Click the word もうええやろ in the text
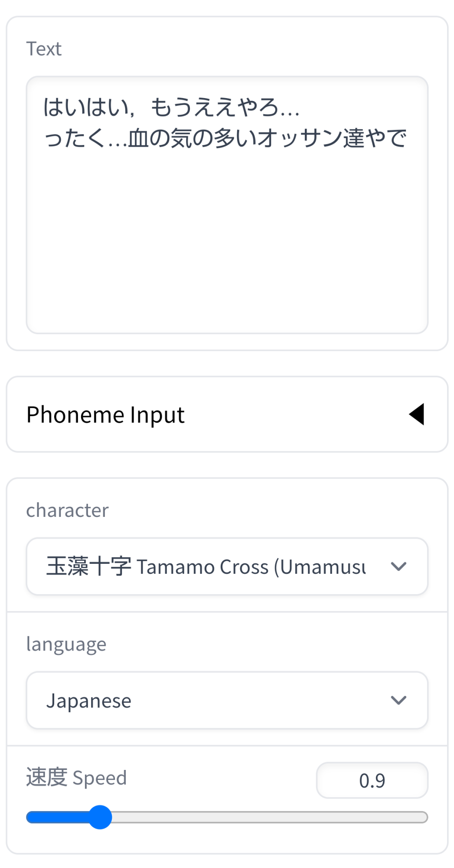454x868 pixels. click(215, 107)
